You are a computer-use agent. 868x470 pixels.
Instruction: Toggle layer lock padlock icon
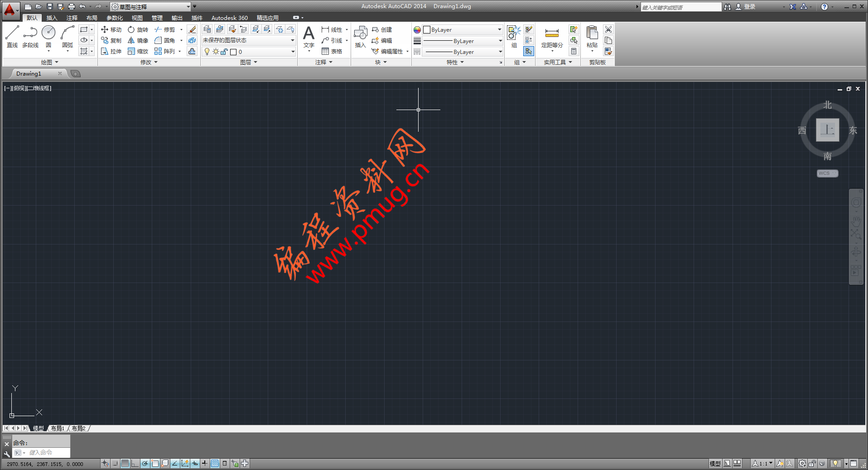point(224,52)
